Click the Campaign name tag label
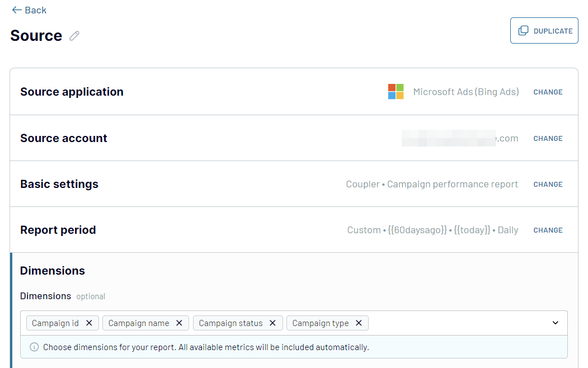Viewport: 588px width, 368px height. pyautogui.click(x=139, y=323)
